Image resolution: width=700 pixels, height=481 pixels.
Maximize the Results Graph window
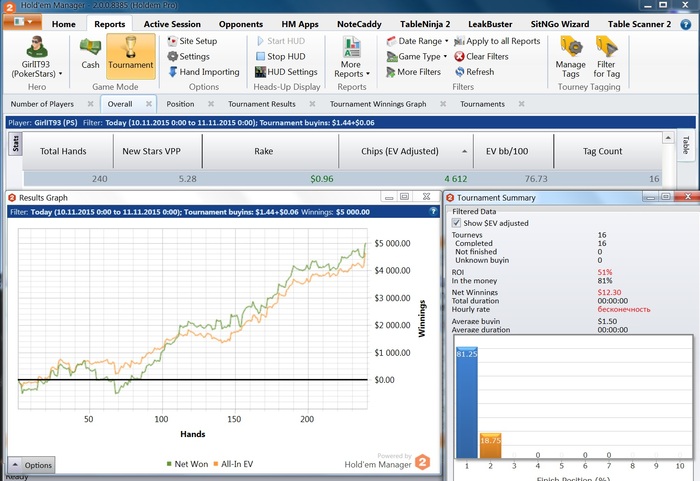tap(404, 197)
